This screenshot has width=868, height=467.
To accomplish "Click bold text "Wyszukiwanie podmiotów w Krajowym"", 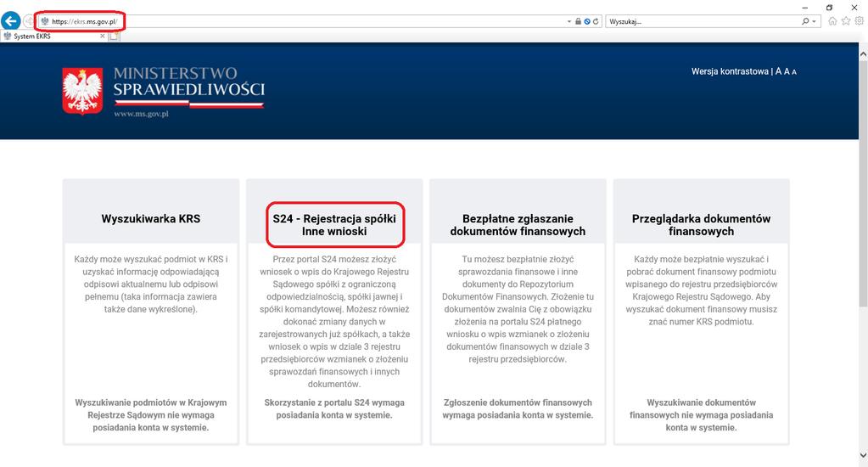I will (150, 402).
